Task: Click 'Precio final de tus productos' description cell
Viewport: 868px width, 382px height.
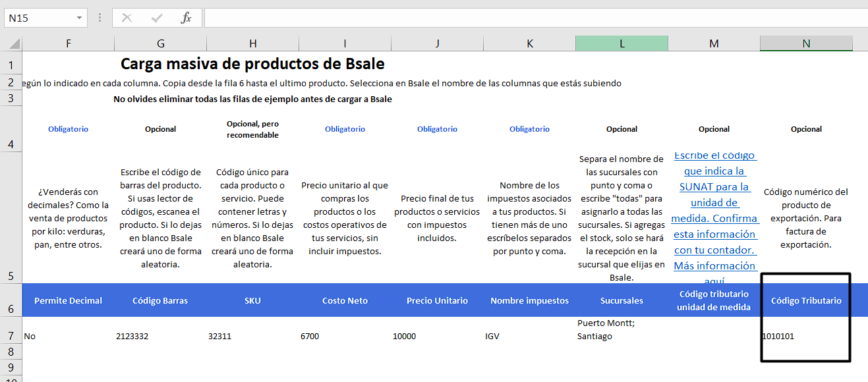Action: (437, 218)
